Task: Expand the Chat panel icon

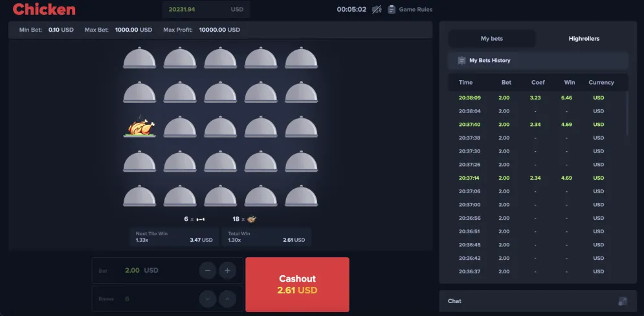Action: [623, 301]
